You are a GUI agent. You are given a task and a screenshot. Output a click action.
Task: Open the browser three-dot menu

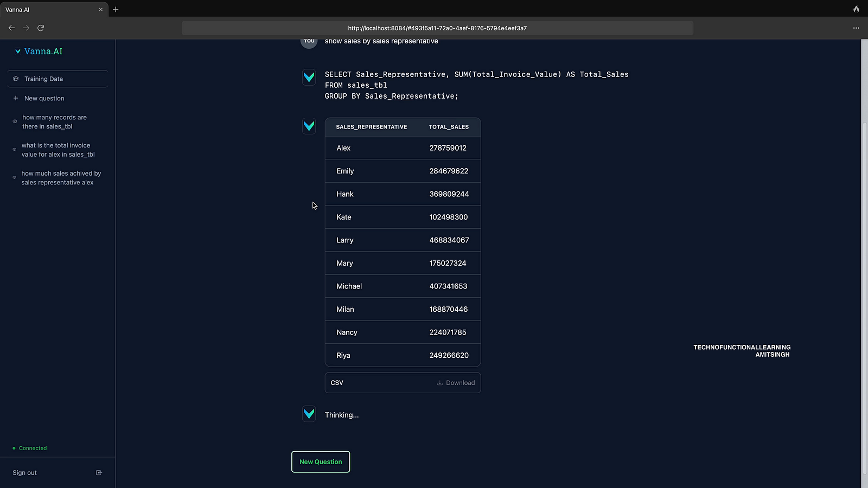(x=856, y=28)
